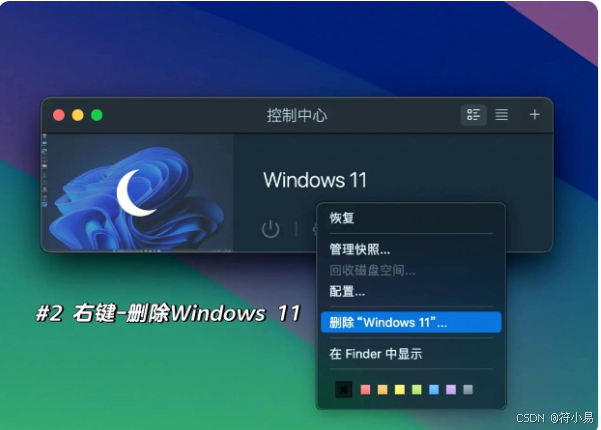Apply the yellow color tag

(400, 390)
